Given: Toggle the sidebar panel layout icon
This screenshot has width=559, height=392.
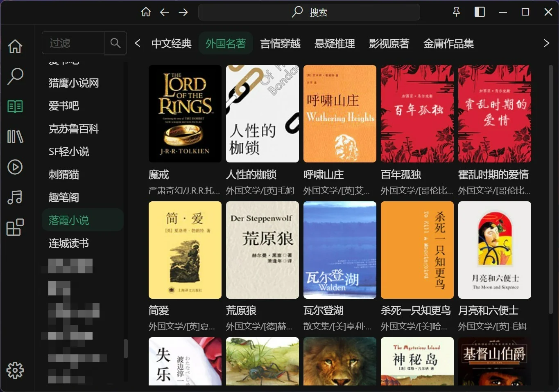Looking at the screenshot, I should tap(480, 12).
